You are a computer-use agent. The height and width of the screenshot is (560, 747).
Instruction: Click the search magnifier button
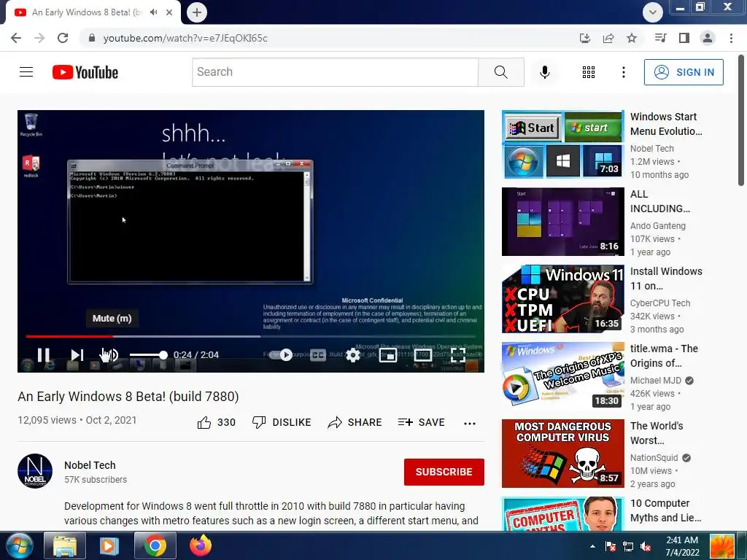[500, 72]
